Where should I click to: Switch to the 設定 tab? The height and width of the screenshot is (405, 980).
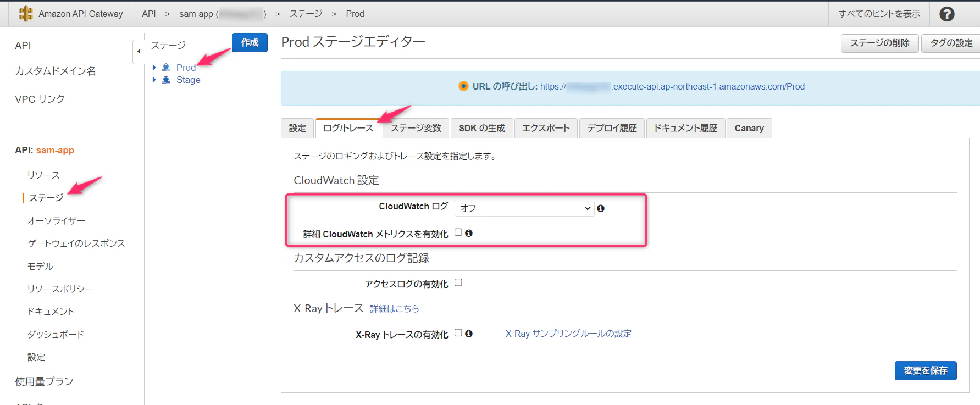(x=297, y=128)
